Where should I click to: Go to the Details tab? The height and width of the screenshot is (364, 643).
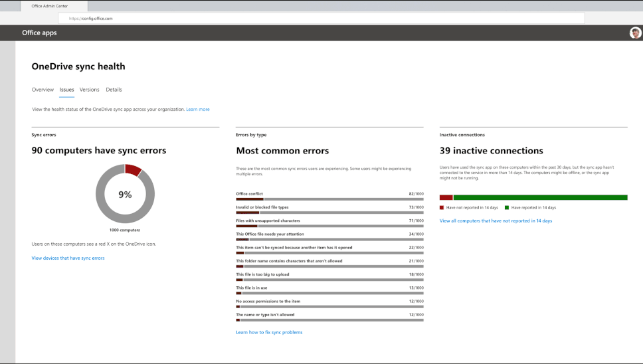click(x=114, y=90)
